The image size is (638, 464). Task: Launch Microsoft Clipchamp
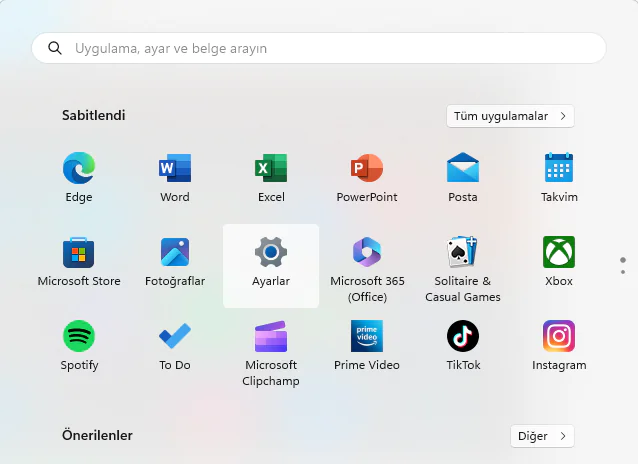coord(271,337)
